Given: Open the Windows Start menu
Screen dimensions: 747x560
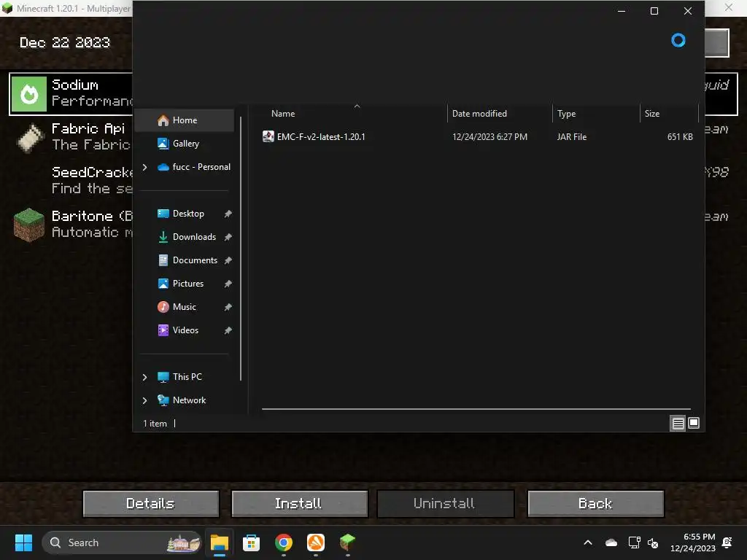Looking at the screenshot, I should coord(23,542).
